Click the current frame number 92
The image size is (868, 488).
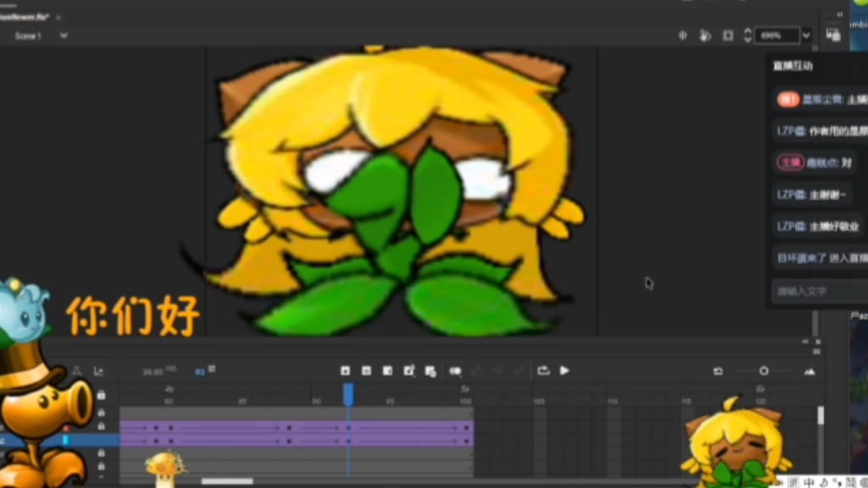200,372
